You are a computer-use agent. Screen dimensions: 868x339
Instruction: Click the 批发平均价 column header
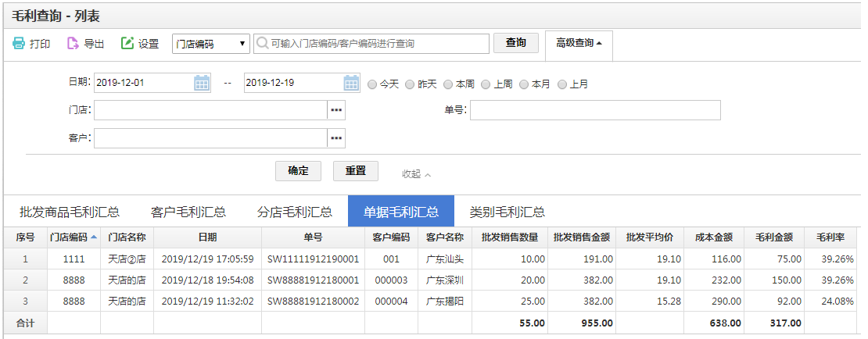point(650,237)
